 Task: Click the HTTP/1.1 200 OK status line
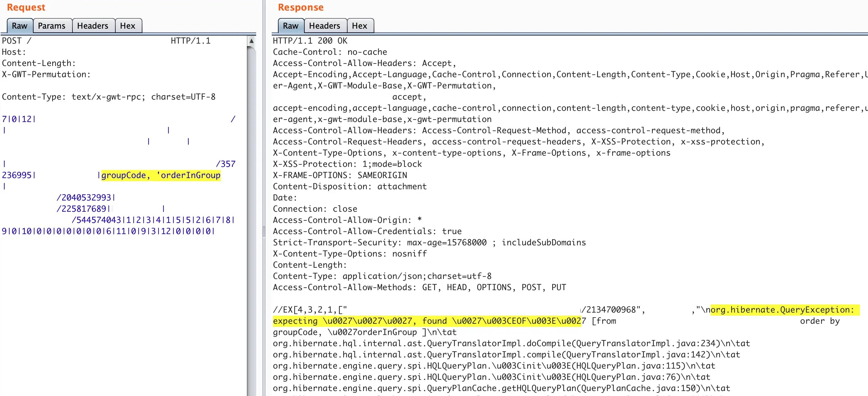tap(310, 41)
